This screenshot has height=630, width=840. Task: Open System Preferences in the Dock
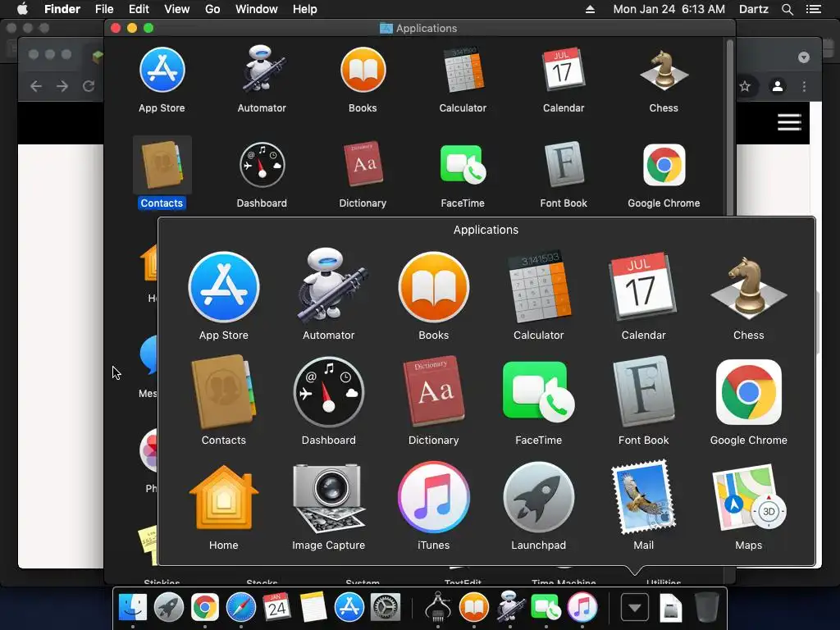tap(386, 608)
